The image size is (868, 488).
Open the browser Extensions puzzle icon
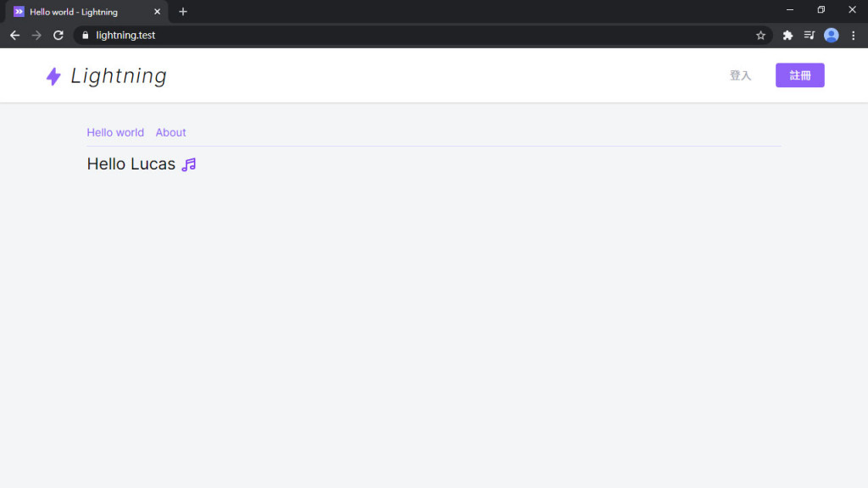(787, 36)
